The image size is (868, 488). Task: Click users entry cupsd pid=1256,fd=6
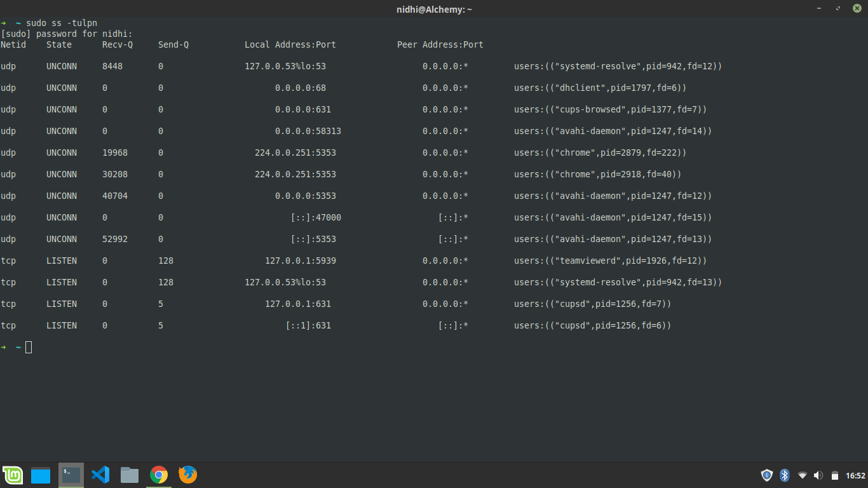click(593, 325)
